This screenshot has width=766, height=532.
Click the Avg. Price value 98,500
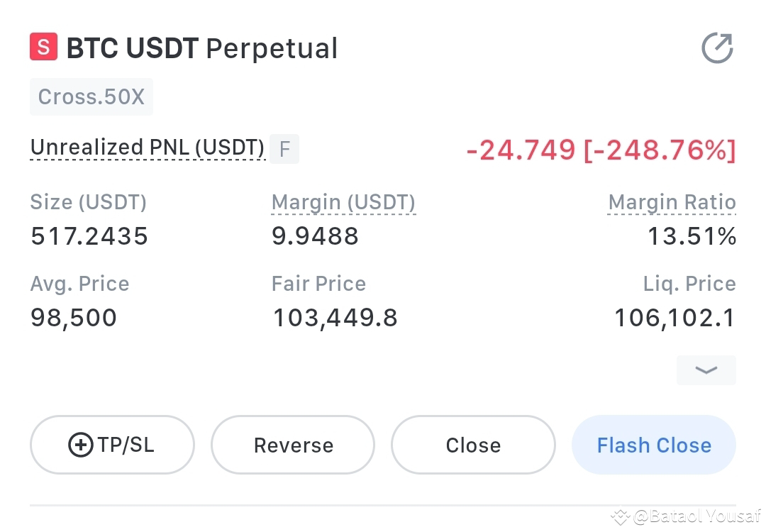74,318
